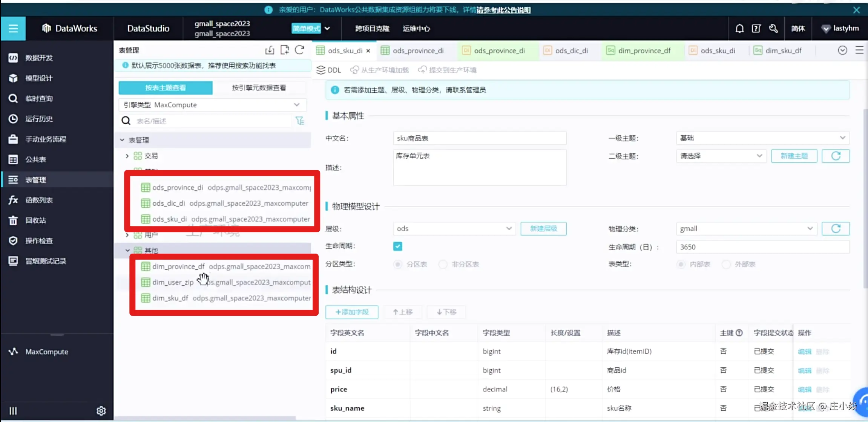Open the notification bell icon
The height and width of the screenshot is (422, 868).
point(739,28)
